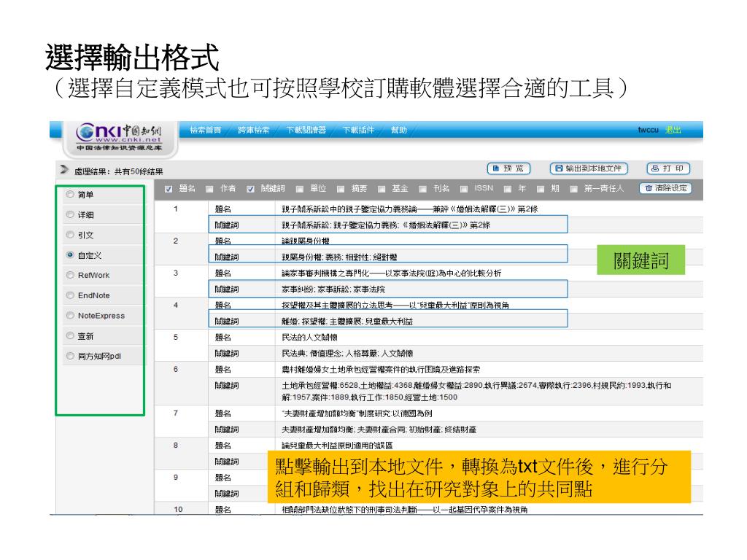Click title 民法的人文關懷 in row 5
Screen dimensions: 747x560
pyautogui.click(x=309, y=337)
